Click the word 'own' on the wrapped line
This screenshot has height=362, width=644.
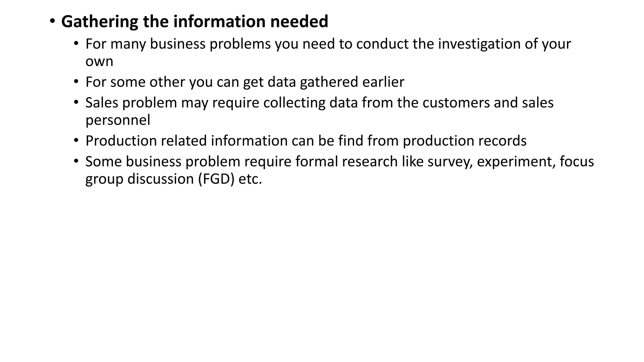[x=99, y=62]
